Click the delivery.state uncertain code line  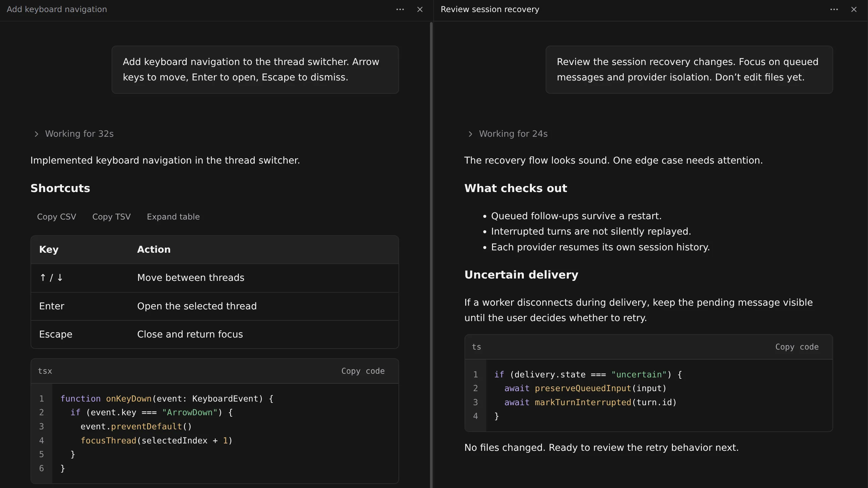coord(588,374)
